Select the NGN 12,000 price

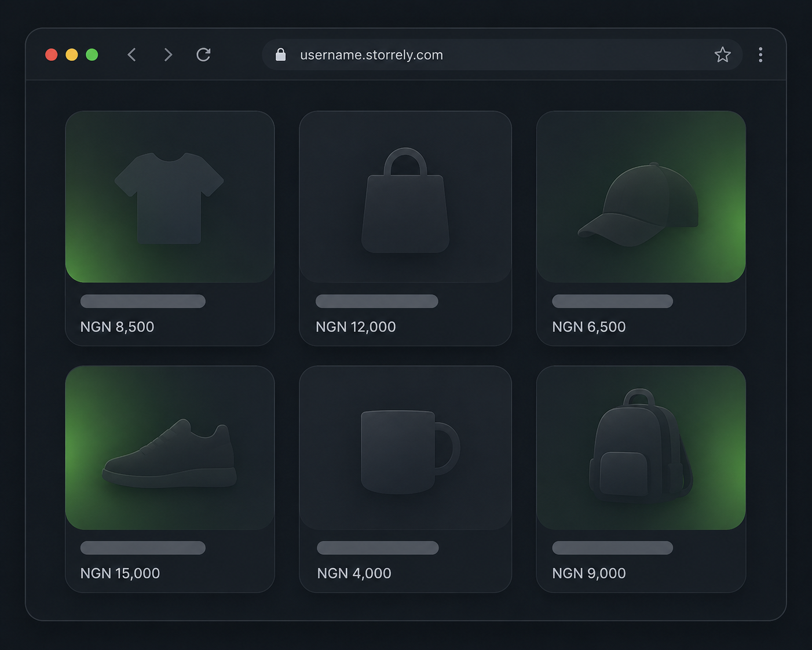coord(356,327)
